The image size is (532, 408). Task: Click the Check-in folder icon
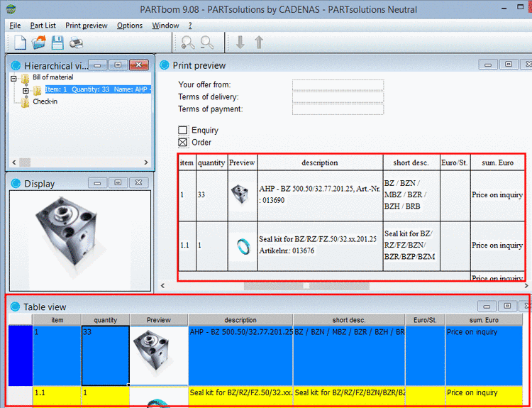point(25,102)
